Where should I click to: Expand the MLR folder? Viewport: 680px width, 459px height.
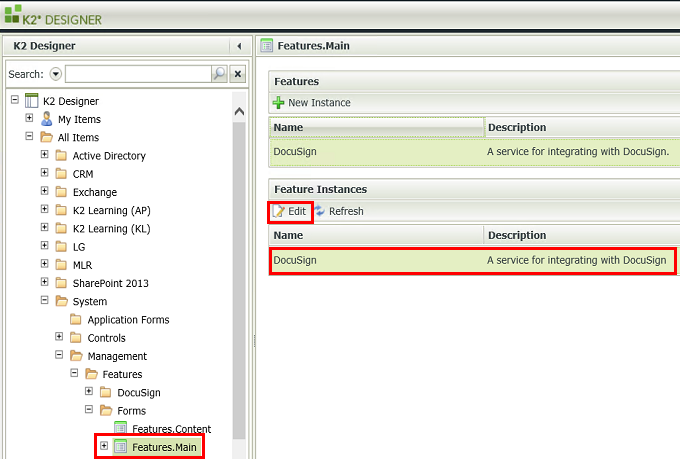[44, 264]
